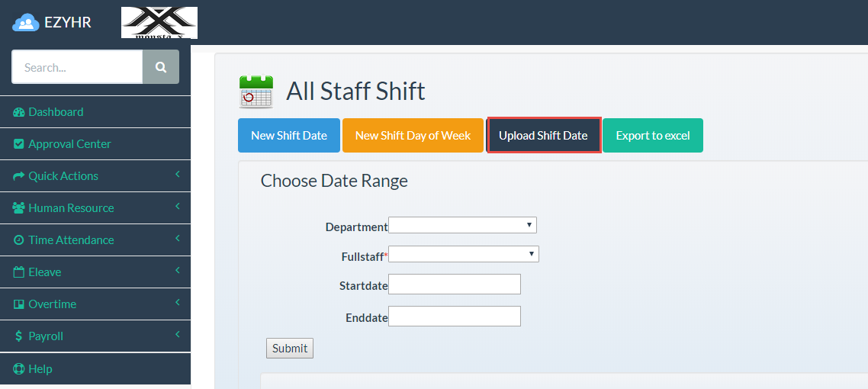Click the Help lifebuoy icon
This screenshot has width=868, height=389.
(19, 369)
